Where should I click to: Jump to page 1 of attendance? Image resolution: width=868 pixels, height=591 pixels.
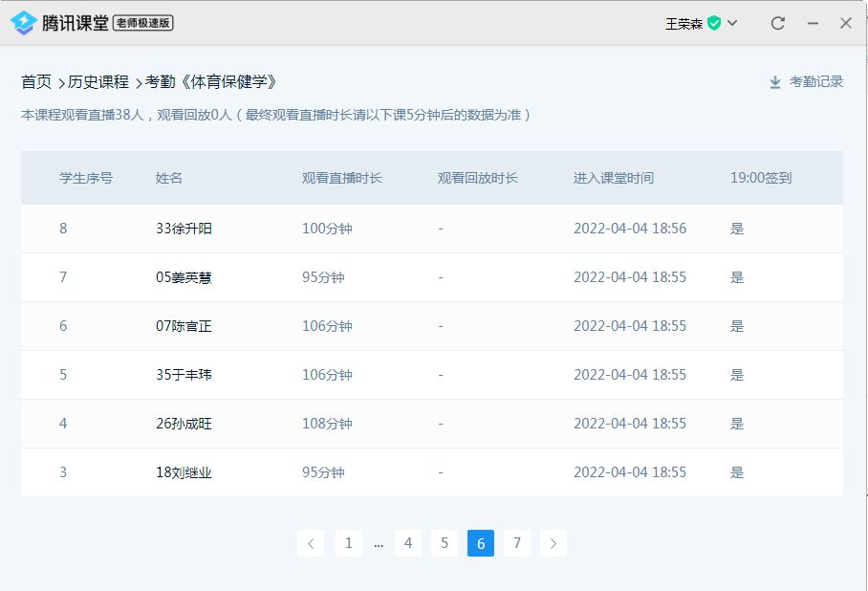pos(348,543)
